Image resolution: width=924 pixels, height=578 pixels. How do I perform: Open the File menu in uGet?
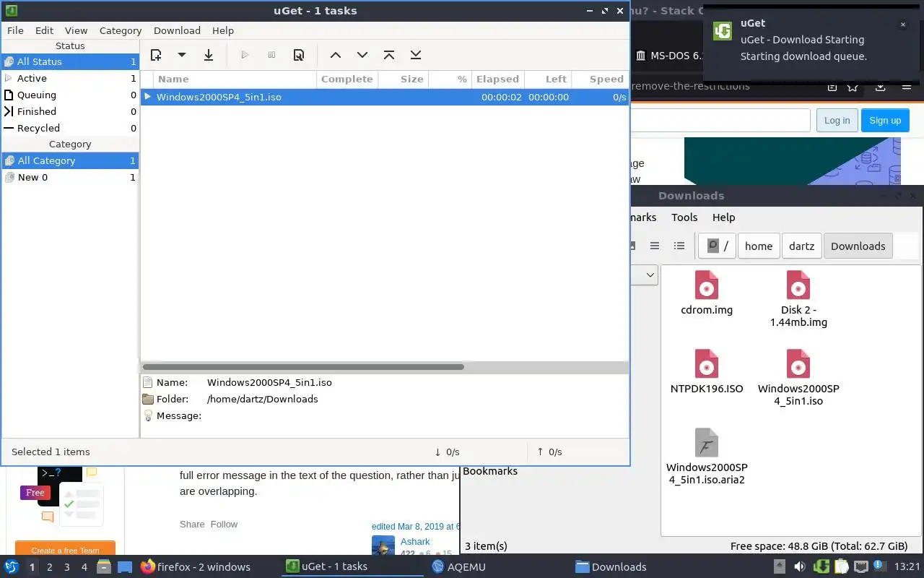click(x=15, y=30)
